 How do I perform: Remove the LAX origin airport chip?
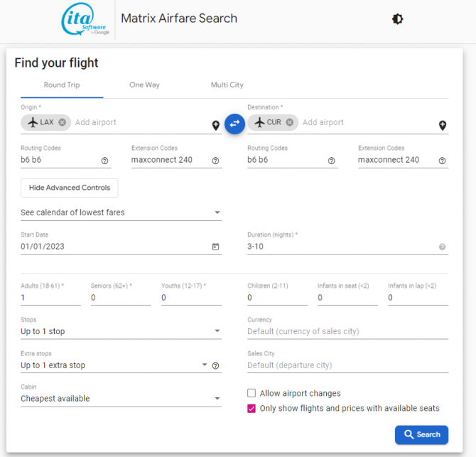[x=63, y=122]
